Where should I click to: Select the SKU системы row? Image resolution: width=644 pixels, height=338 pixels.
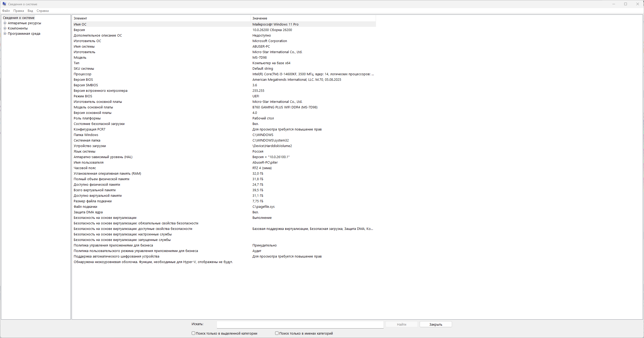pos(224,69)
